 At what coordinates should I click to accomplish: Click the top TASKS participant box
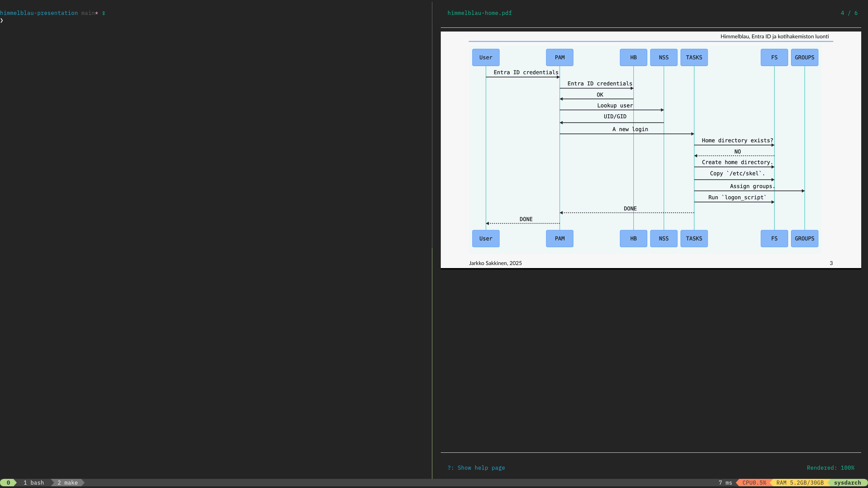(x=694, y=57)
